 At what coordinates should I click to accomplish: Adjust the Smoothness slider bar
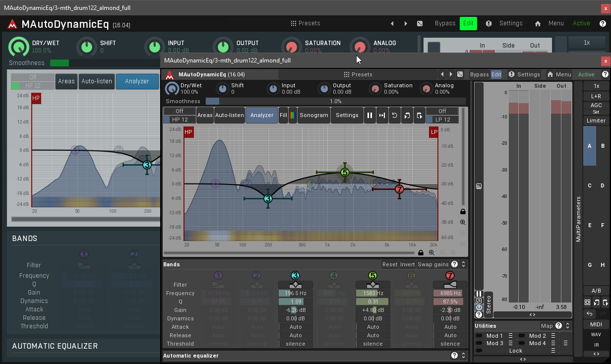336,101
